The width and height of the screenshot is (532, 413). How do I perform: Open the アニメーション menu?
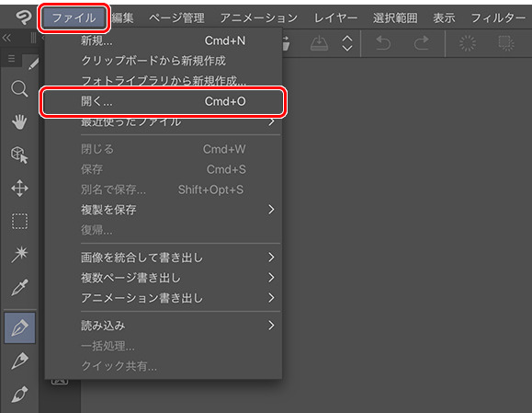point(259,17)
